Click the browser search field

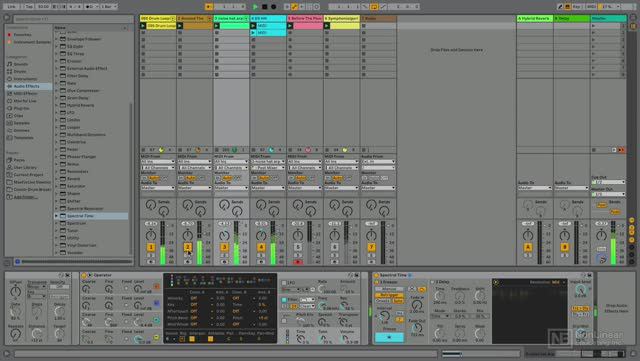tap(73, 19)
